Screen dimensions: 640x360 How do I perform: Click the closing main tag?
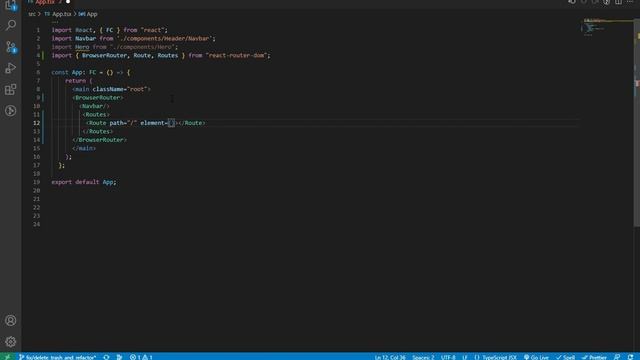[84, 148]
